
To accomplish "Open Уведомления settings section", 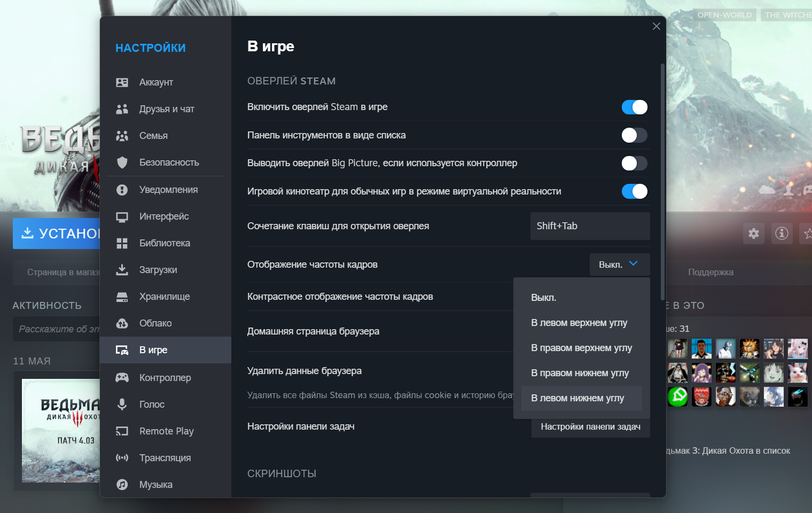I will pyautogui.click(x=166, y=190).
